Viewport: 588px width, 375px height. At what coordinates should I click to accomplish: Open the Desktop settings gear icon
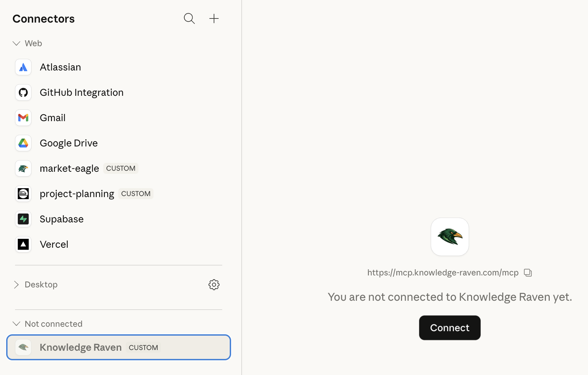tap(214, 285)
